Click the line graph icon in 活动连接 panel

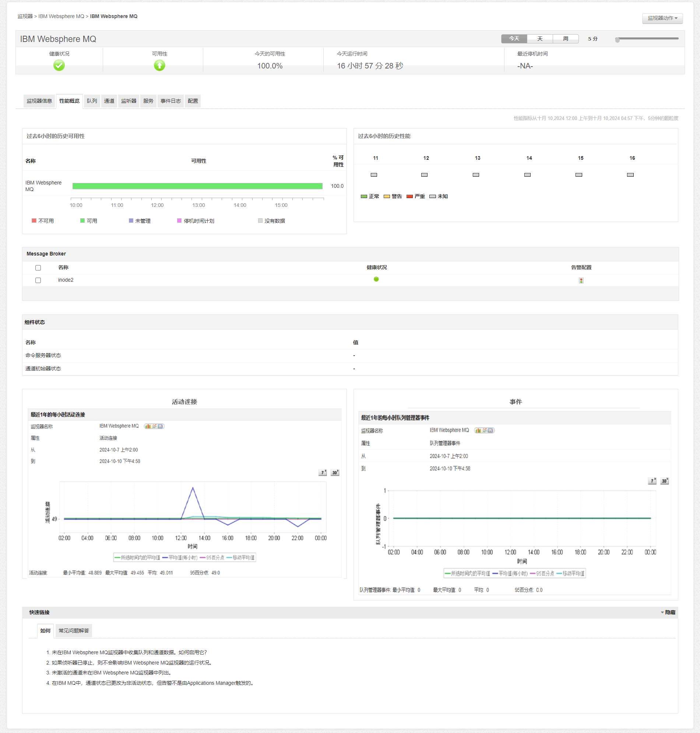click(154, 426)
